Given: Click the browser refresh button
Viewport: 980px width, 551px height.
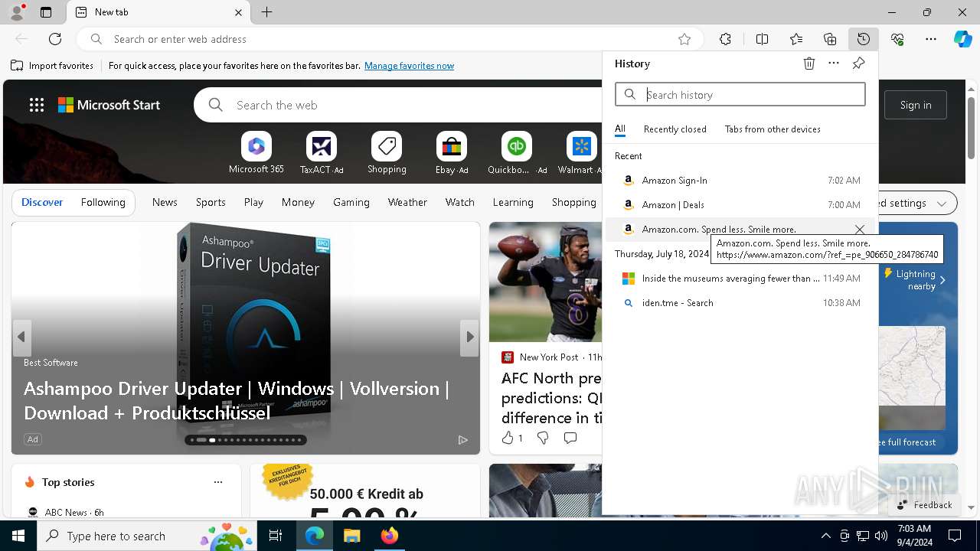Looking at the screenshot, I should [x=55, y=39].
